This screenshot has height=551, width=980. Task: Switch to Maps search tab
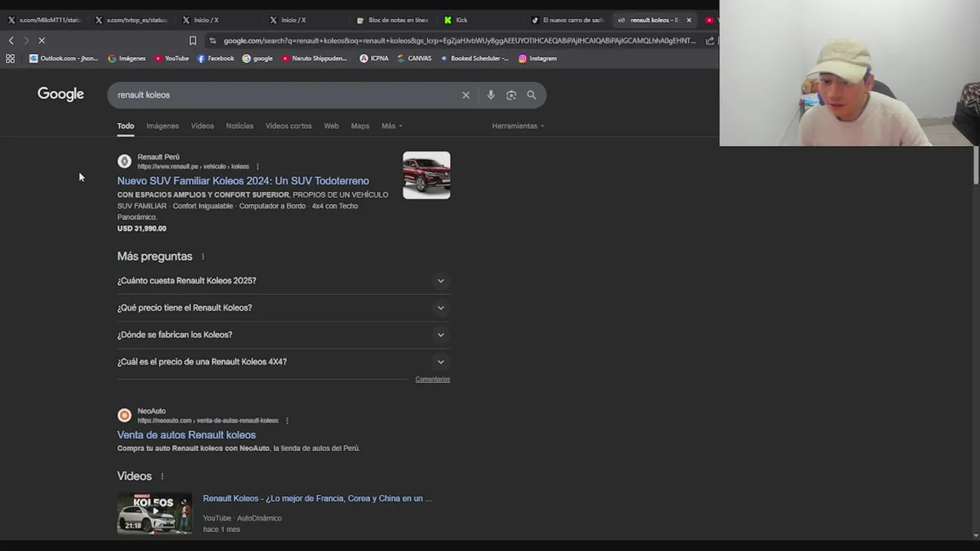(x=360, y=126)
